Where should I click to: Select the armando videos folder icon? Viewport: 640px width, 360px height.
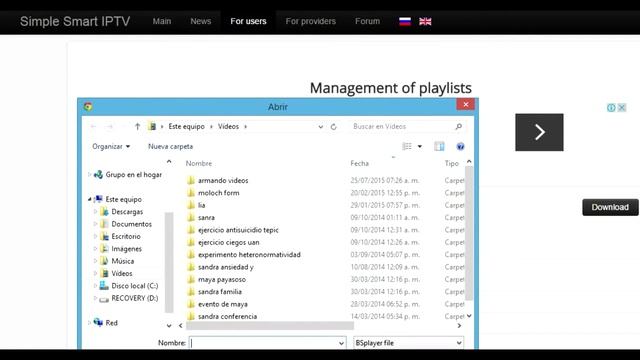click(191, 180)
